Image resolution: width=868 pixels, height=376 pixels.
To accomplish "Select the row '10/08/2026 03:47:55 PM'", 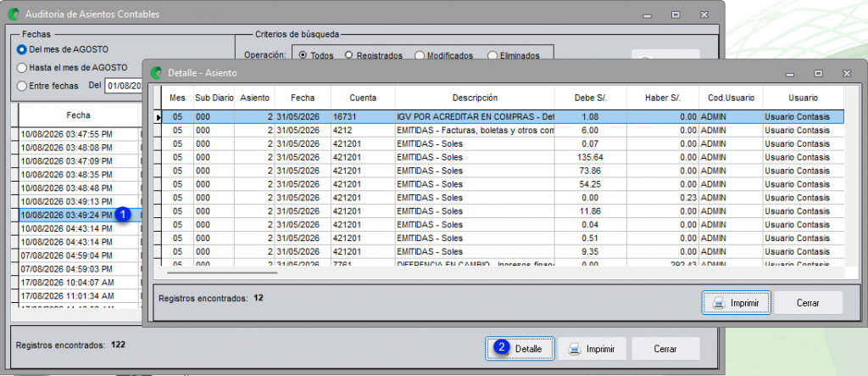I will coord(79,134).
